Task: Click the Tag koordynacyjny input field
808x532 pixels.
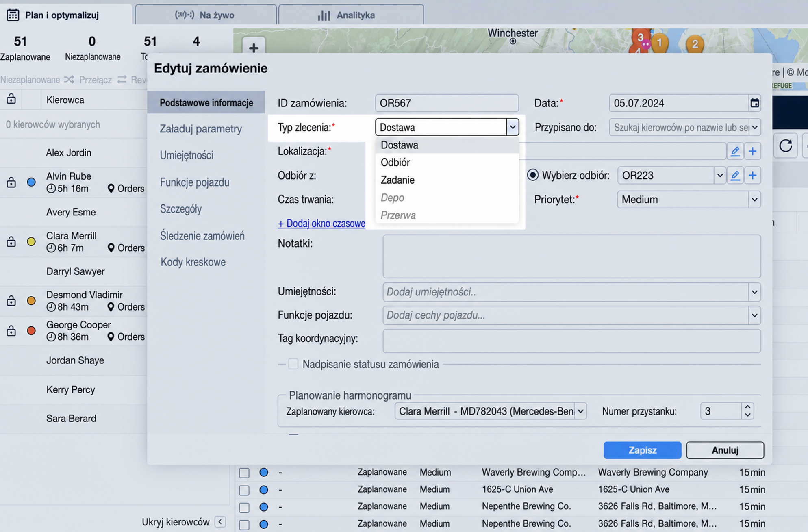Action: click(571, 341)
